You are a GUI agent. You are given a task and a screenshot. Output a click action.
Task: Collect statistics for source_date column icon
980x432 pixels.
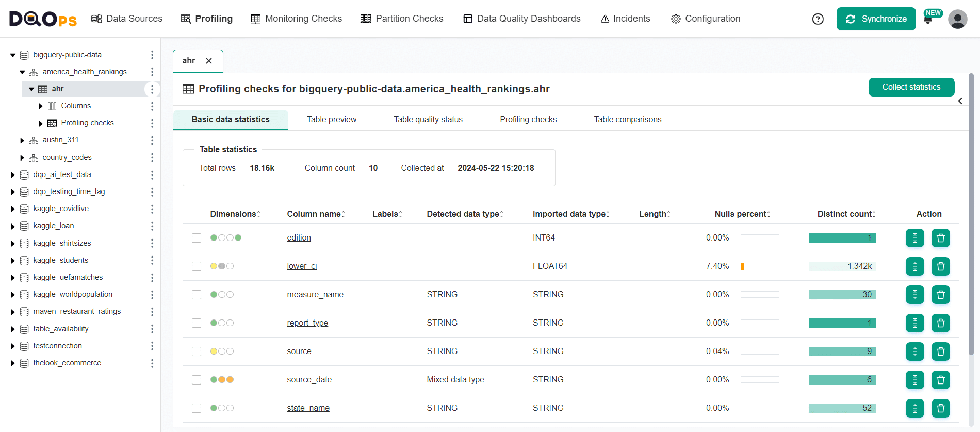coord(915,380)
